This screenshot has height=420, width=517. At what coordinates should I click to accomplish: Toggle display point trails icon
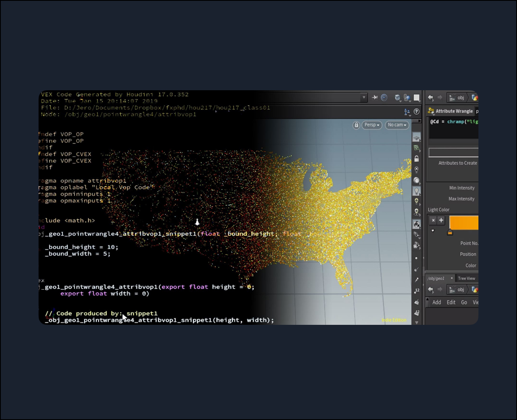point(416,280)
